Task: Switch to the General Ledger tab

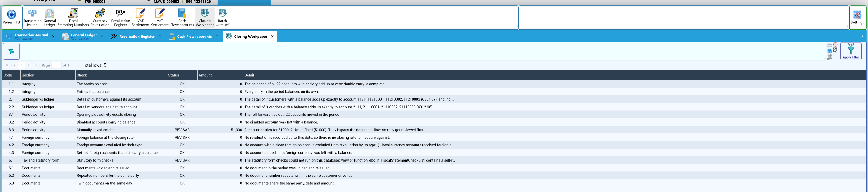Action: 84,36
